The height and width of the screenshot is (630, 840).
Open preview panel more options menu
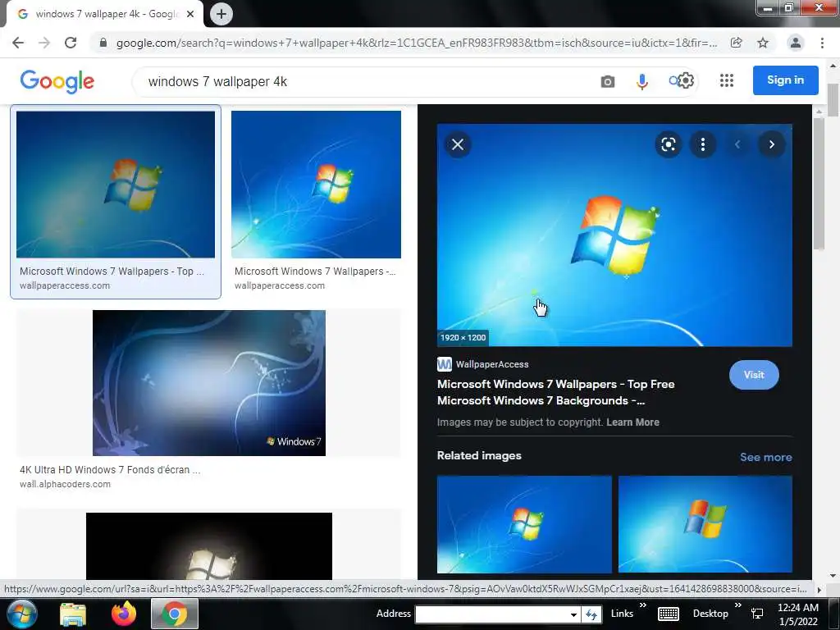[703, 144]
